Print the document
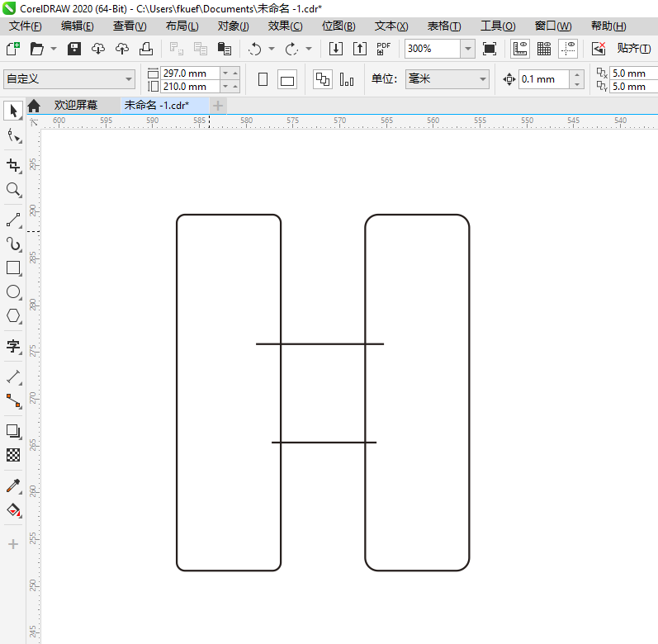The height and width of the screenshot is (644, 658). click(x=146, y=49)
